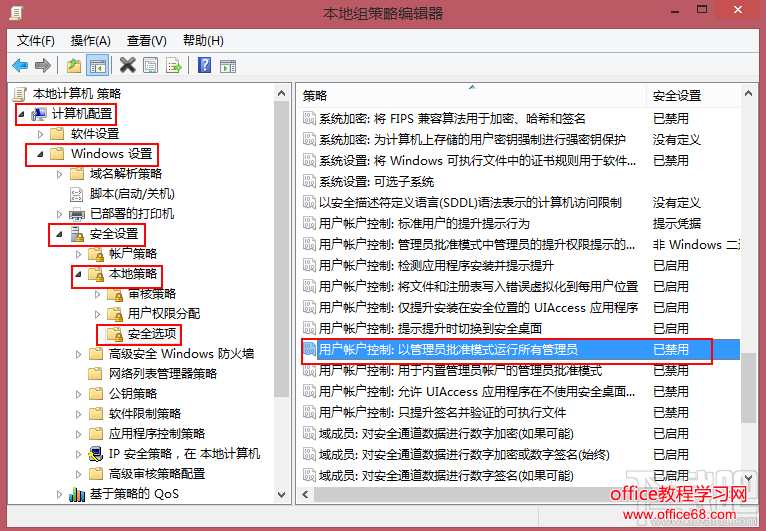Select policy 以安全描述符定义语言(SDDL)语法表示的计算机访问限制
The image size is (766, 531).
[x=521, y=203]
